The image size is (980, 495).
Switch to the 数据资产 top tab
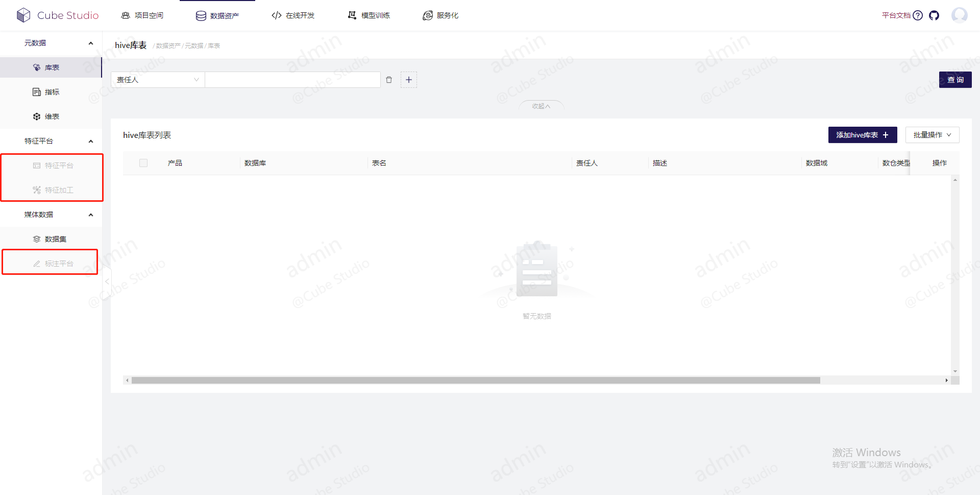point(217,15)
